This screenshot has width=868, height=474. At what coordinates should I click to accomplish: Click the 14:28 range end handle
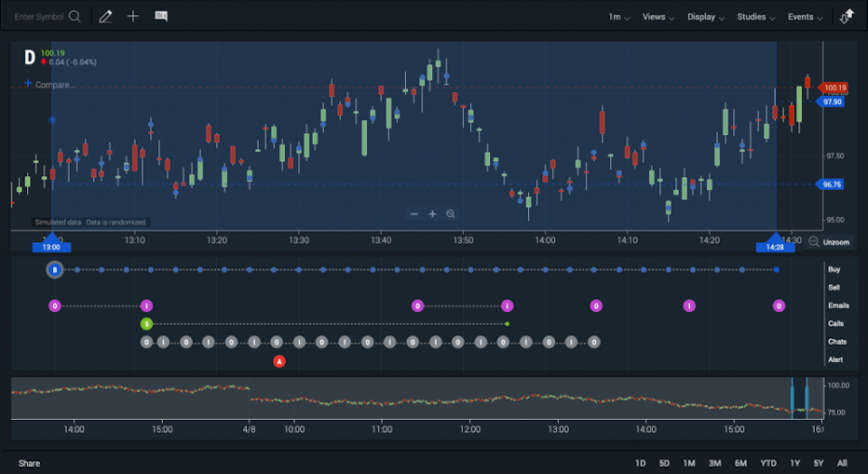tap(775, 247)
